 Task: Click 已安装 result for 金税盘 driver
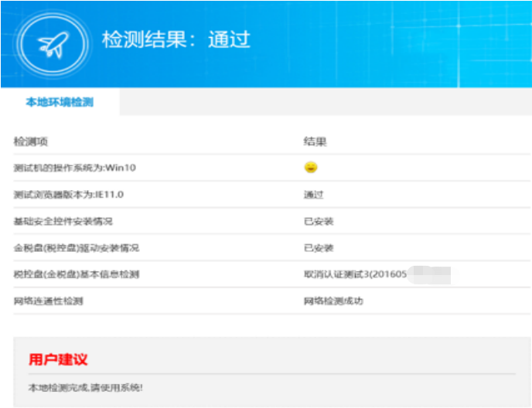click(319, 248)
